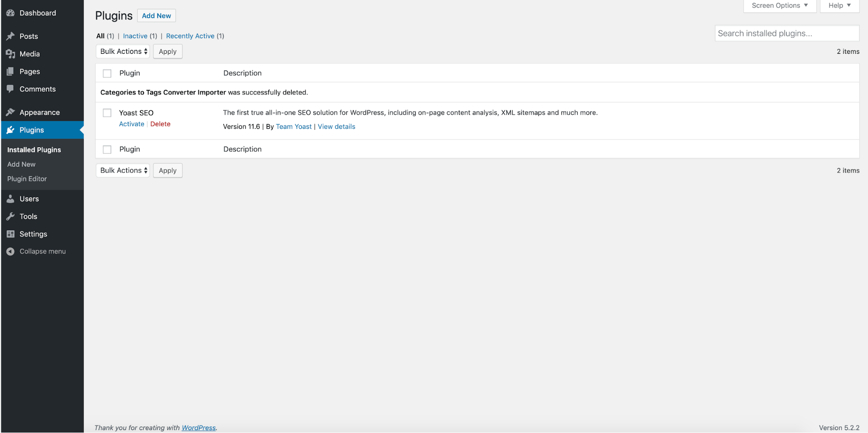The height and width of the screenshot is (433, 868).
Task: Check the Yoast SEO plugin checkbox
Action: [107, 113]
